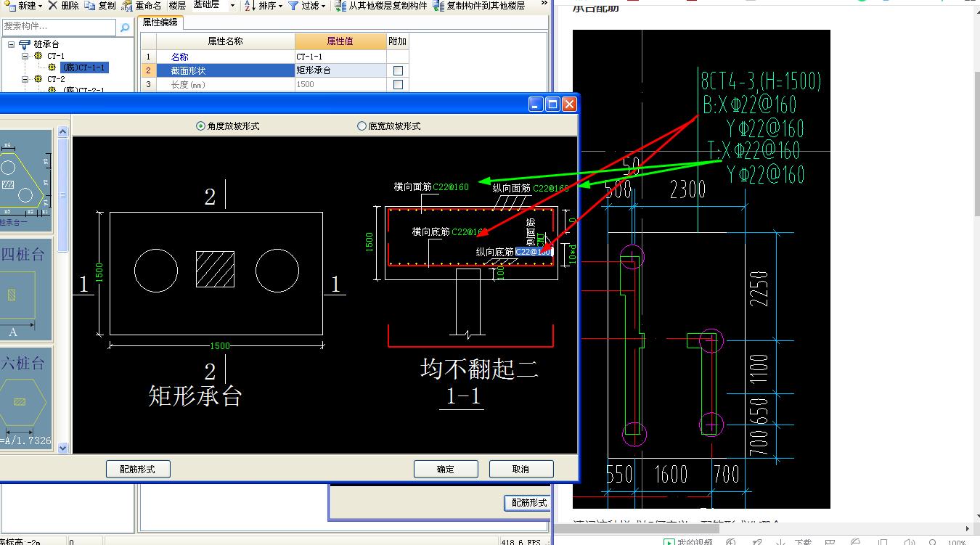
Task: Click the 名称 property cell CT-1-1
Action: tap(340, 57)
